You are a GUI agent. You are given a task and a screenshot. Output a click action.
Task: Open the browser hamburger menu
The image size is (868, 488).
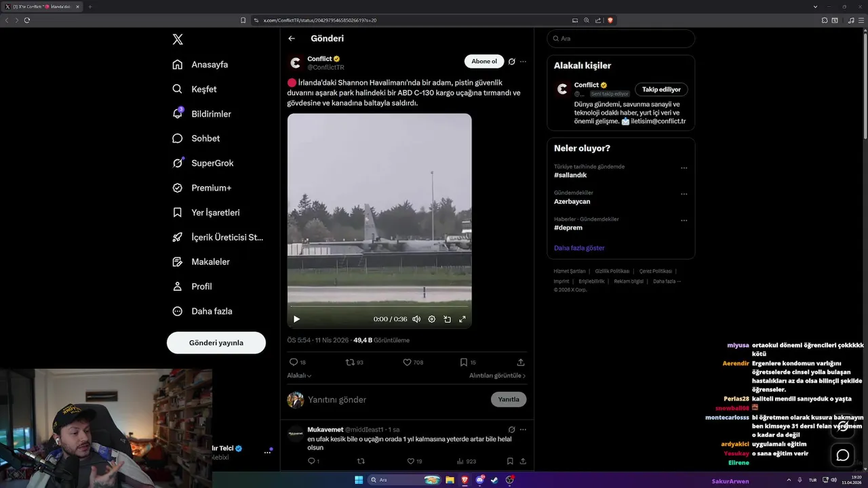(x=861, y=20)
